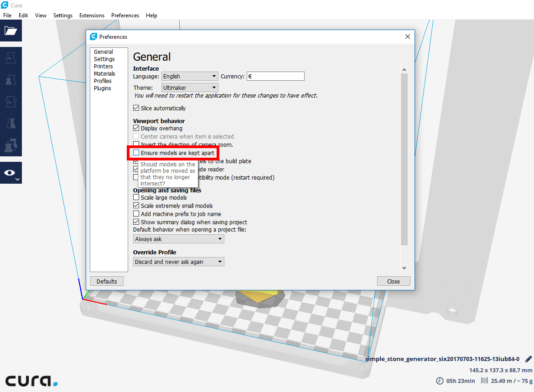534x392 pixels.
Task: Toggle Display overhang checkbox
Action: coord(136,128)
